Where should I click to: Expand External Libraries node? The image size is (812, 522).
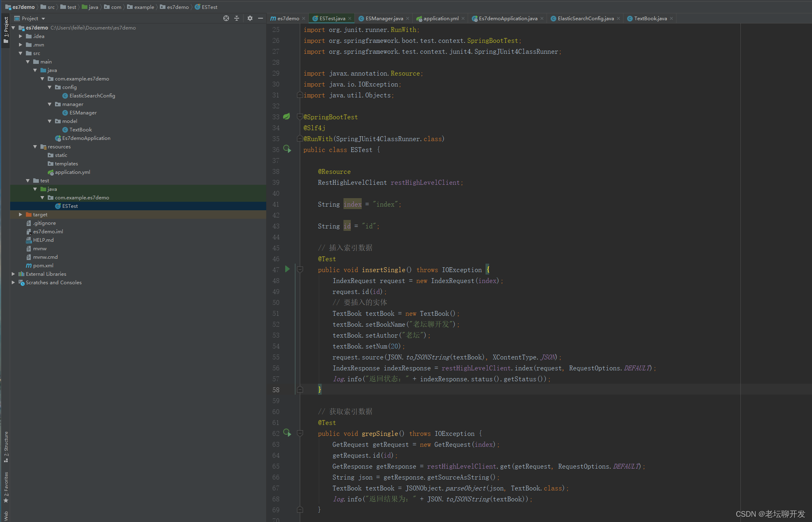(13, 274)
